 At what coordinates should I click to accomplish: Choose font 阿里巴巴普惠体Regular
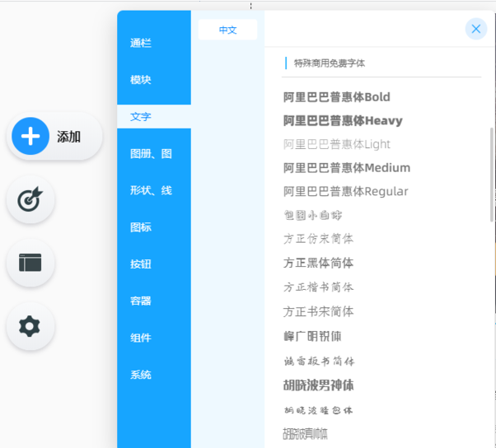click(x=346, y=191)
